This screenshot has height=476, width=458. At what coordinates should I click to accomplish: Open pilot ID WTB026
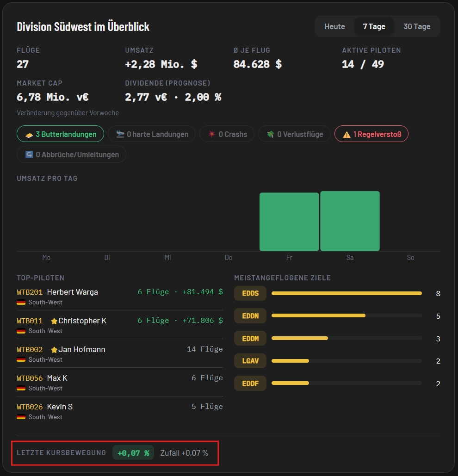point(30,407)
